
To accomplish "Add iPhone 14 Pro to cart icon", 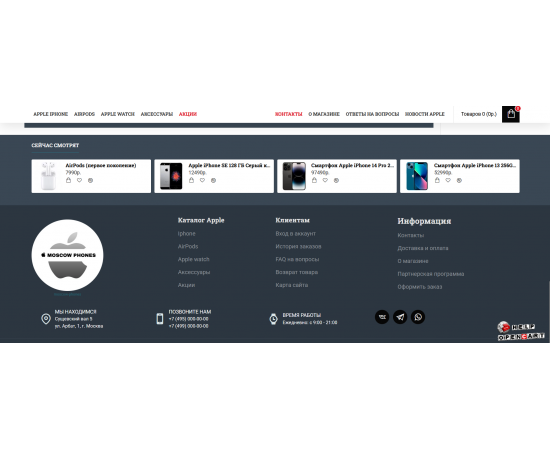I will (x=314, y=180).
